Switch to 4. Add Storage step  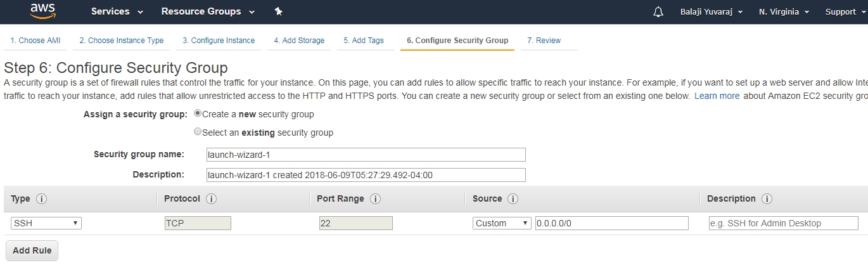point(299,41)
